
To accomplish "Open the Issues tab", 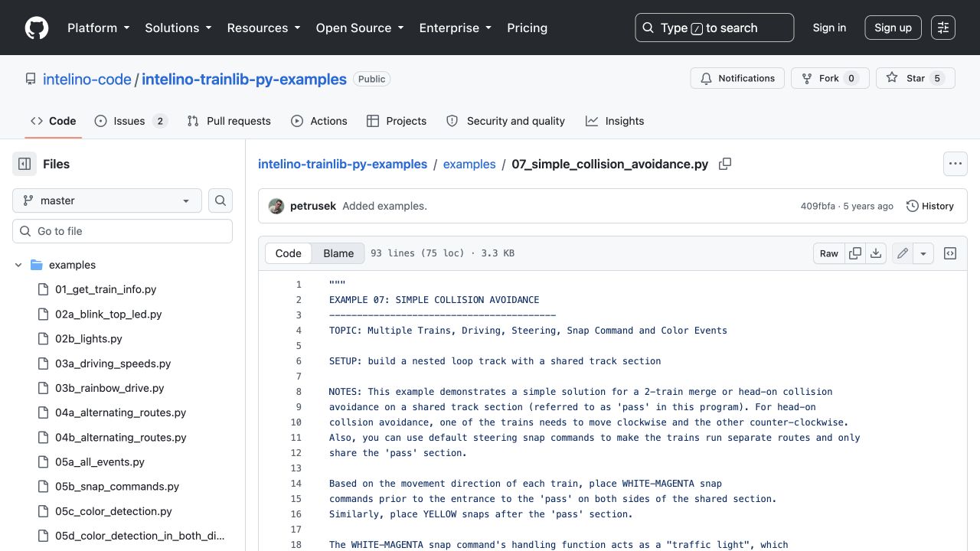I will (x=131, y=121).
